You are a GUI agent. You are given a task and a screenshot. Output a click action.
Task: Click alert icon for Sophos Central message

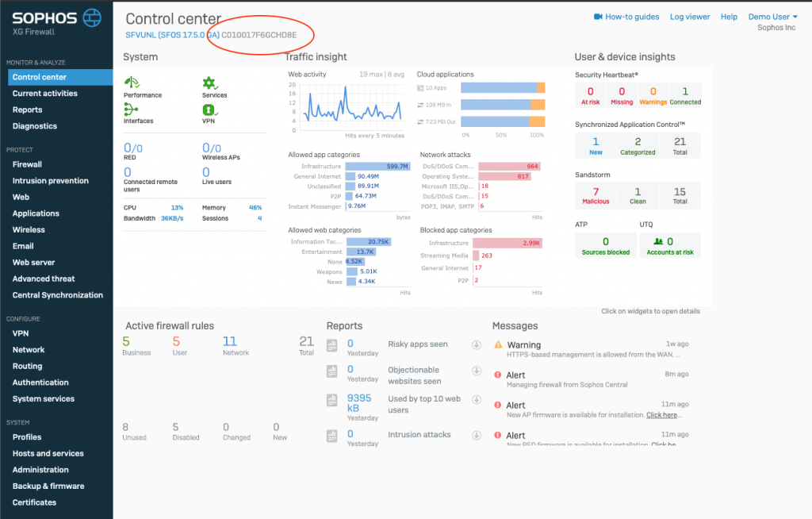(498, 375)
